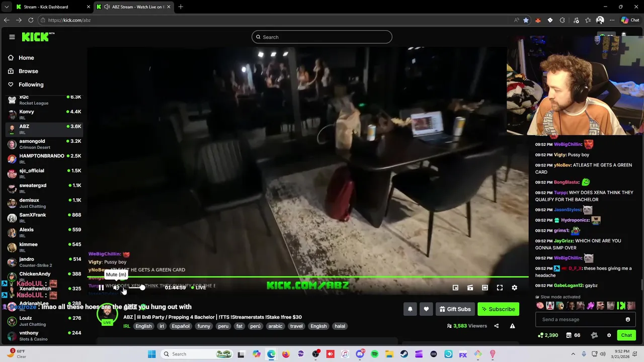This screenshot has height=362, width=644.
Task: Click the green Subscribe button
Action: pos(498,309)
